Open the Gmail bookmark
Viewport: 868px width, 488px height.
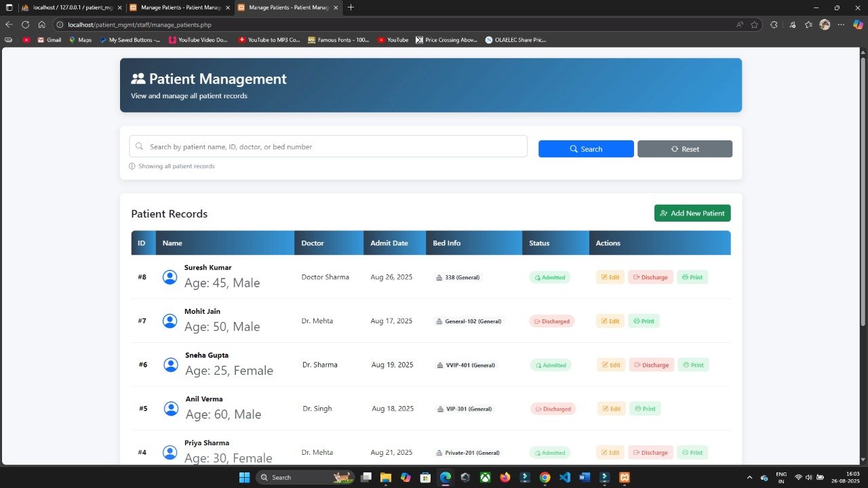49,40
